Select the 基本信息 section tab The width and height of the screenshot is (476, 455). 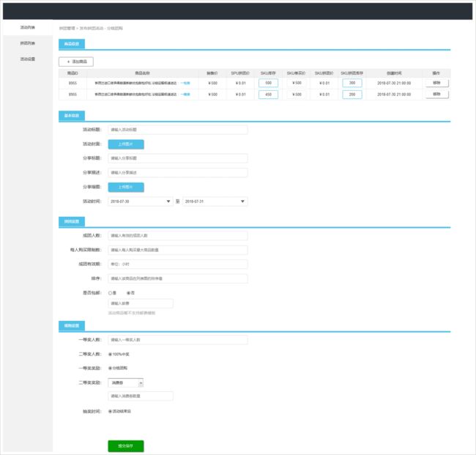coord(72,116)
